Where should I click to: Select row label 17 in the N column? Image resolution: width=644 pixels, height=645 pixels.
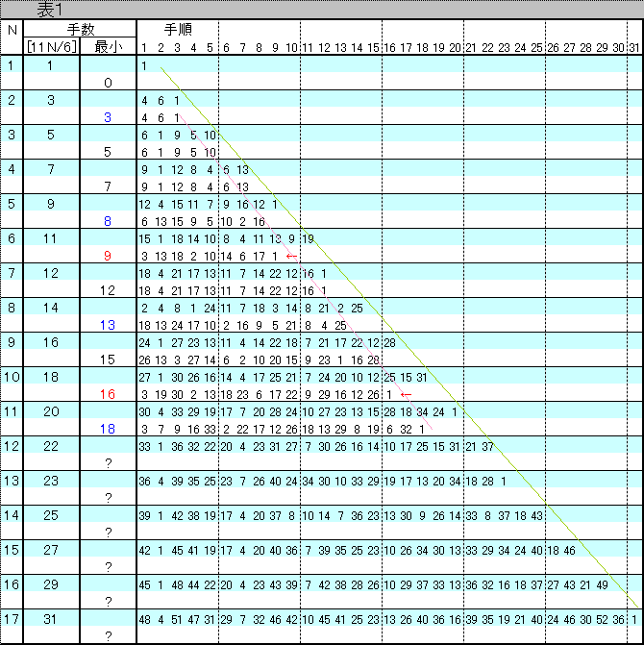[12, 618]
